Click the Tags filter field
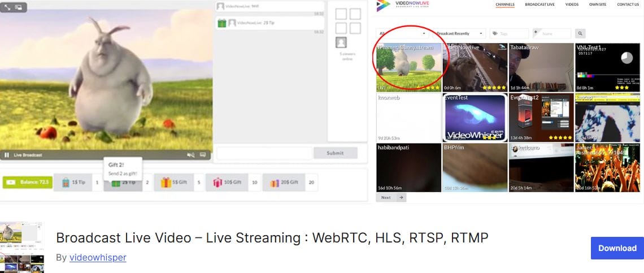644x273 pixels. [510, 33]
